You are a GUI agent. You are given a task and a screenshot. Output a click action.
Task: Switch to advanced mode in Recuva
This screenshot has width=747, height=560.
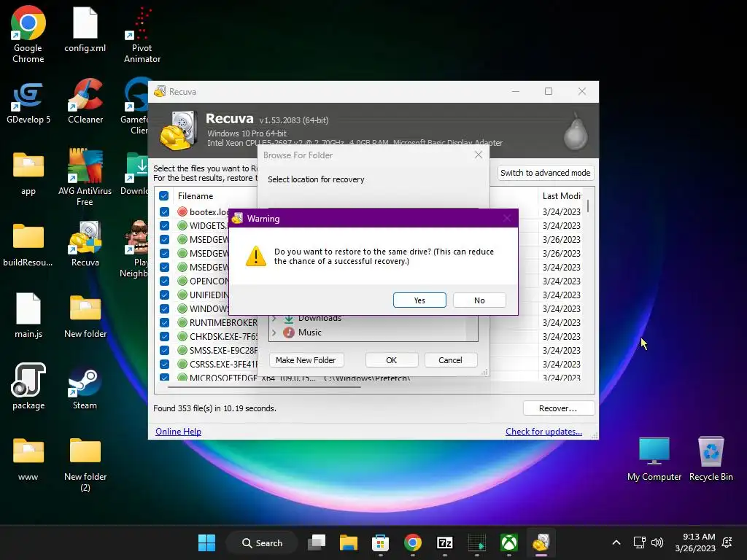tap(546, 173)
